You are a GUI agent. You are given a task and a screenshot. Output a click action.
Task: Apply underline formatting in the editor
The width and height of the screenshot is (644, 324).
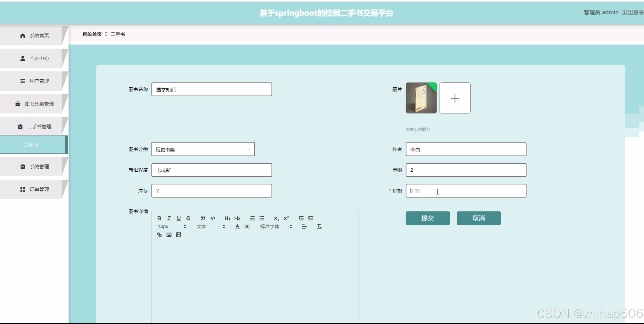(x=178, y=218)
